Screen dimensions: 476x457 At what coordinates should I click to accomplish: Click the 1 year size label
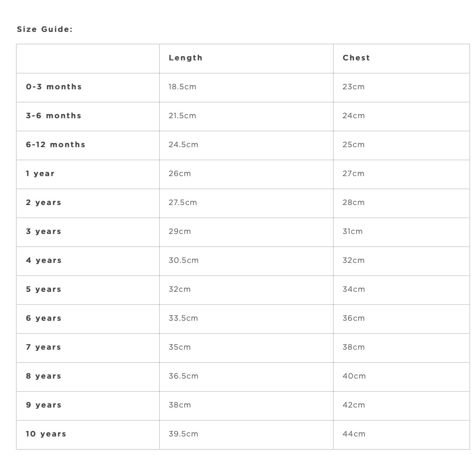pos(40,174)
